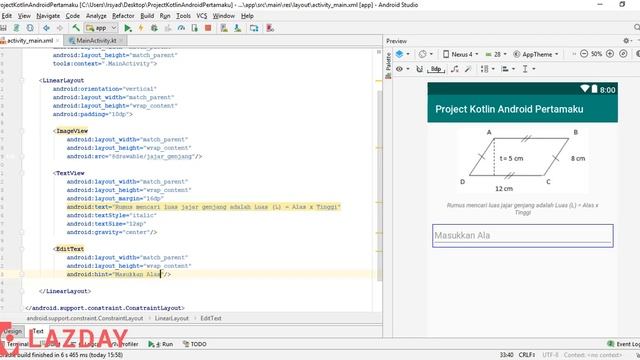
Task: Switch to the activity_main.xml tab
Action: (x=30, y=40)
